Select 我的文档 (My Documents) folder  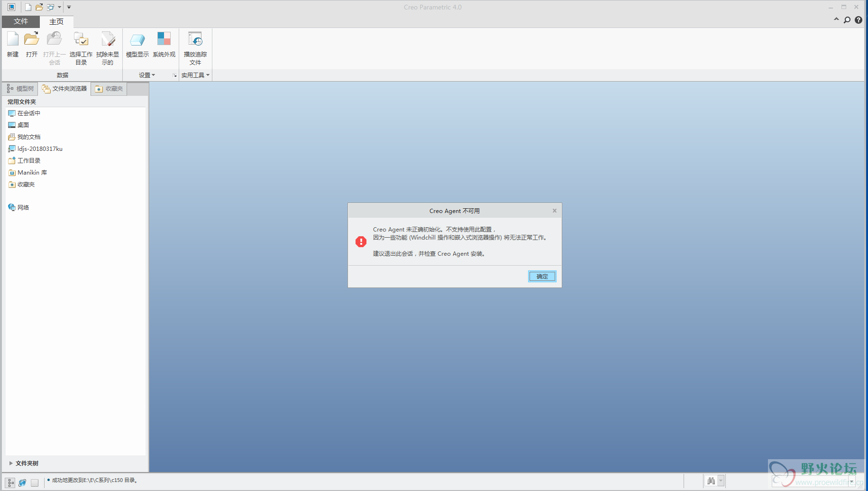[x=24, y=137]
